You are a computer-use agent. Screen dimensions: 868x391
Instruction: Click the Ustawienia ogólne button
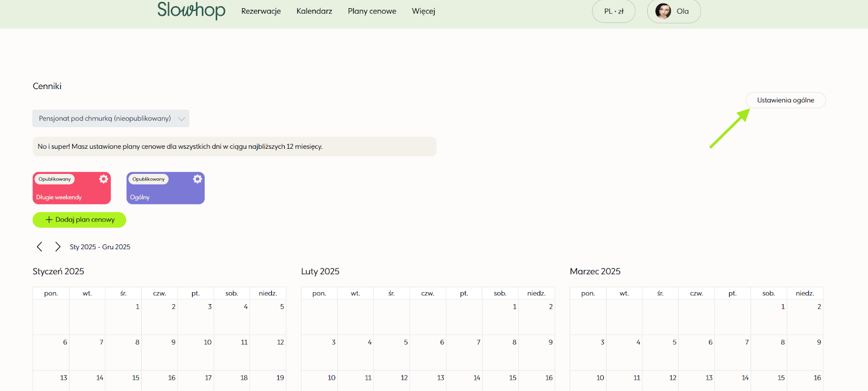(785, 100)
